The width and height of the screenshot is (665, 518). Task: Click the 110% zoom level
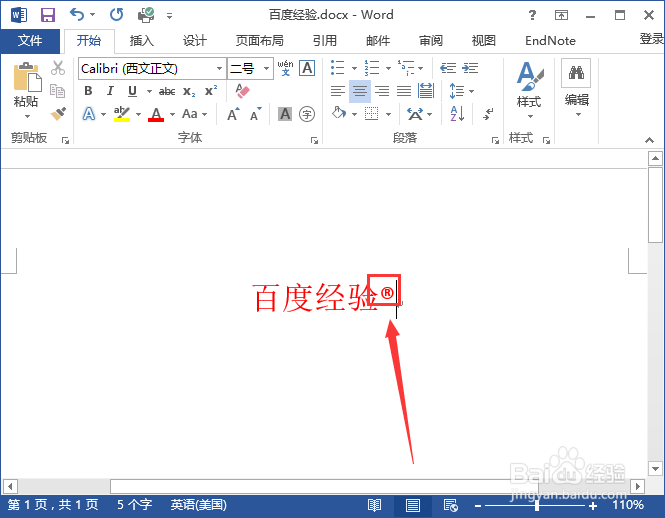coord(627,505)
